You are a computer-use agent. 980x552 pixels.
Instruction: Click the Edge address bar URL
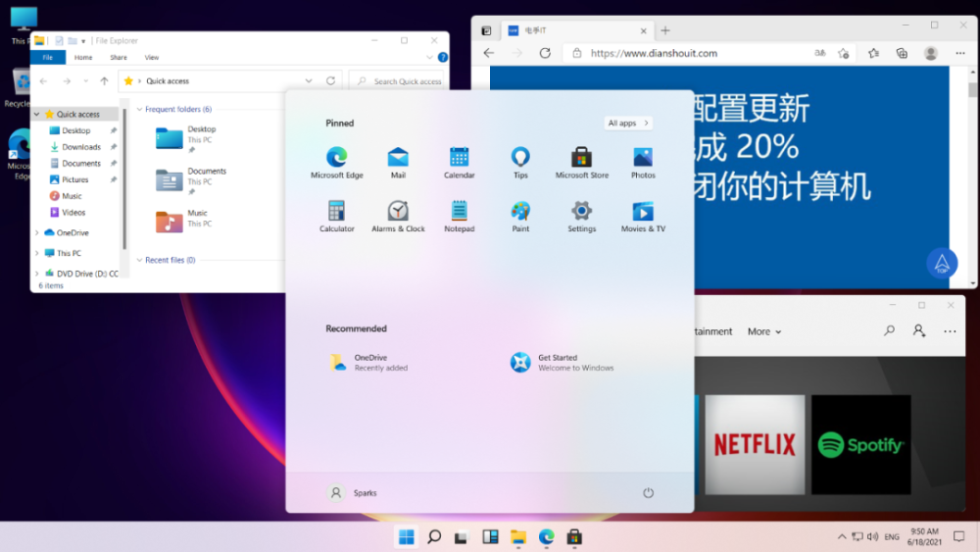pos(654,53)
